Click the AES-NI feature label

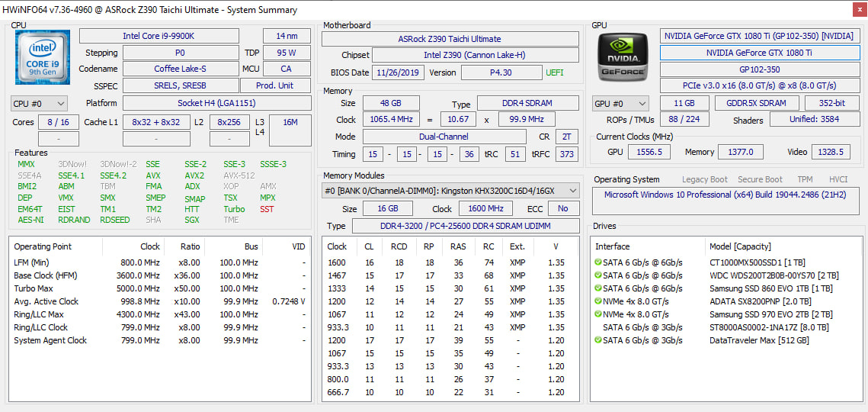pos(30,220)
